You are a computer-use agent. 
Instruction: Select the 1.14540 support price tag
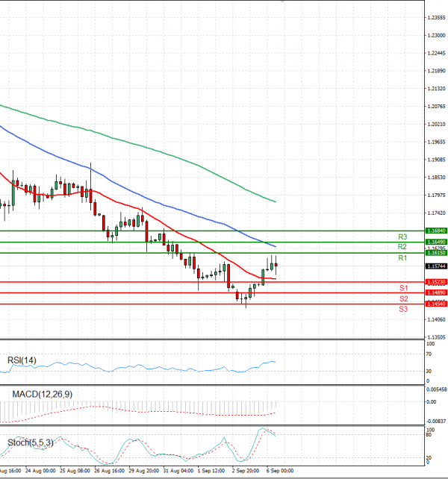pyautogui.click(x=436, y=304)
